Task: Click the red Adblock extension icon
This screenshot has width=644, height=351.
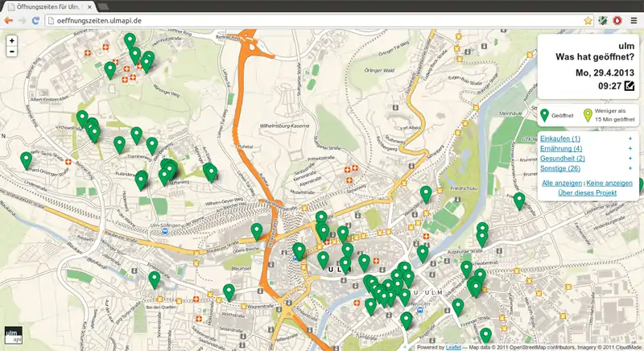Action: (617, 20)
